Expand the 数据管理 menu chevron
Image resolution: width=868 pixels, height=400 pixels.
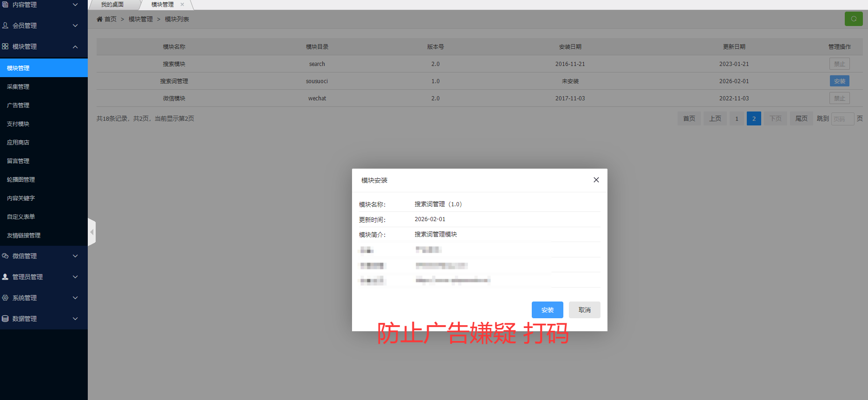tap(75, 319)
